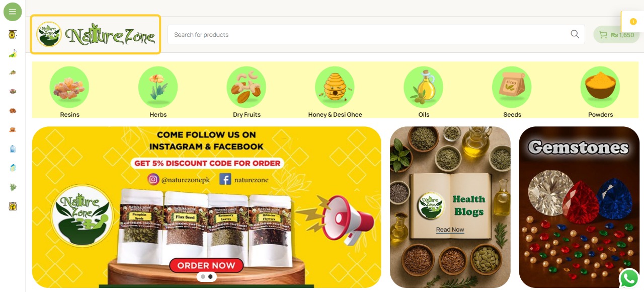The width and height of the screenshot is (644, 292).
Task: Click the ORDER NOW banner button
Action: [x=206, y=265]
